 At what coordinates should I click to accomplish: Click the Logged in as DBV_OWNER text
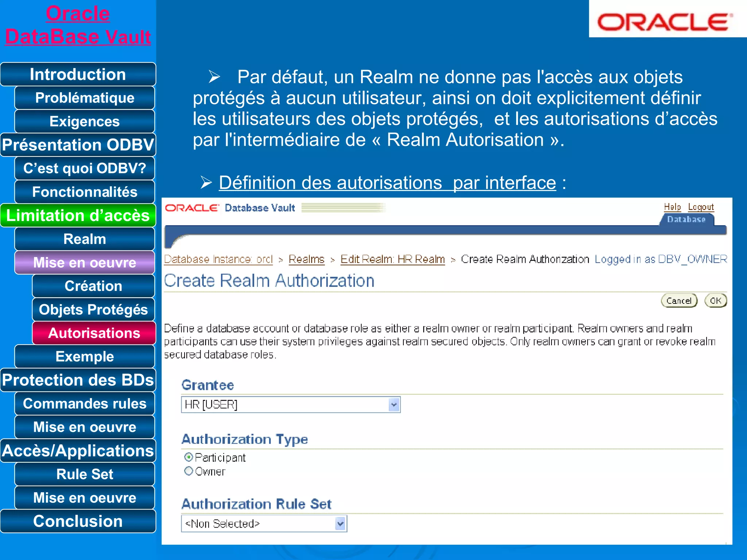point(661,259)
